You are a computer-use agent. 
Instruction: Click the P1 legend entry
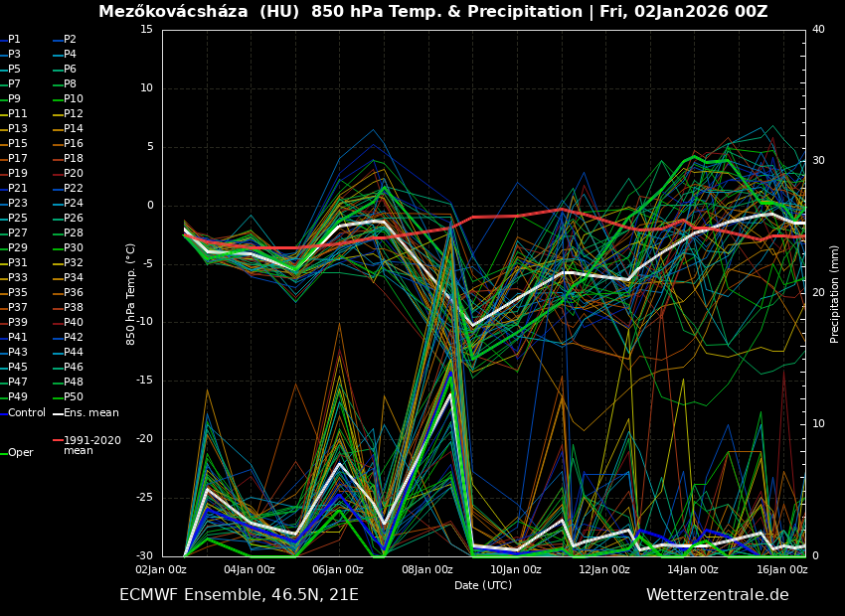click(14, 40)
